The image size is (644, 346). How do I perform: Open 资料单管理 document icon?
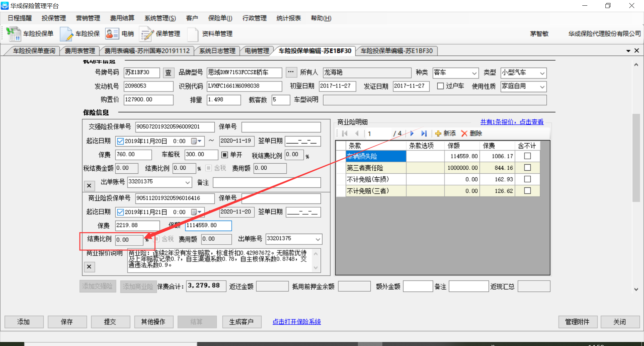point(193,34)
